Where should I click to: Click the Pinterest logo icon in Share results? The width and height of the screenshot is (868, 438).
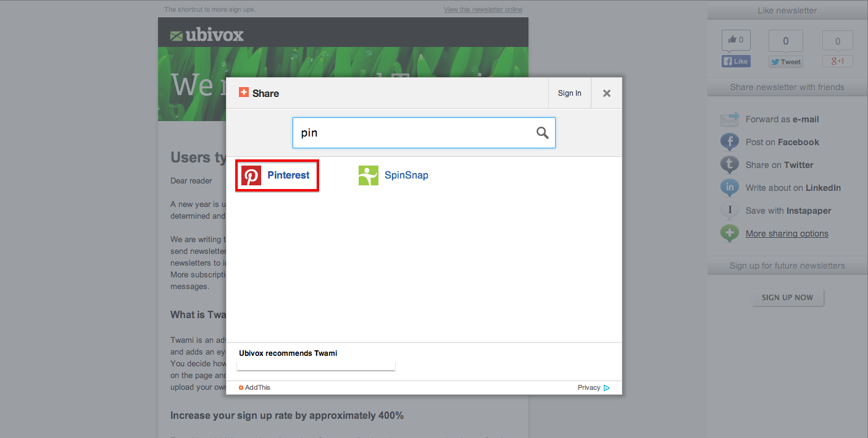(x=251, y=175)
